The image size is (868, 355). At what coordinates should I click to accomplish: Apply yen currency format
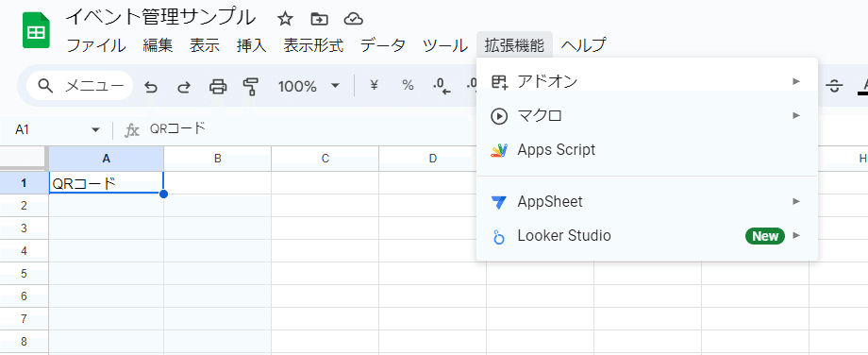click(x=375, y=86)
